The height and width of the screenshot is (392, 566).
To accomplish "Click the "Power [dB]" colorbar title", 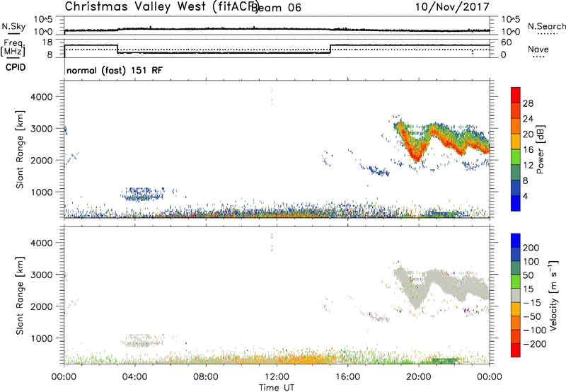I will tap(540, 149).
